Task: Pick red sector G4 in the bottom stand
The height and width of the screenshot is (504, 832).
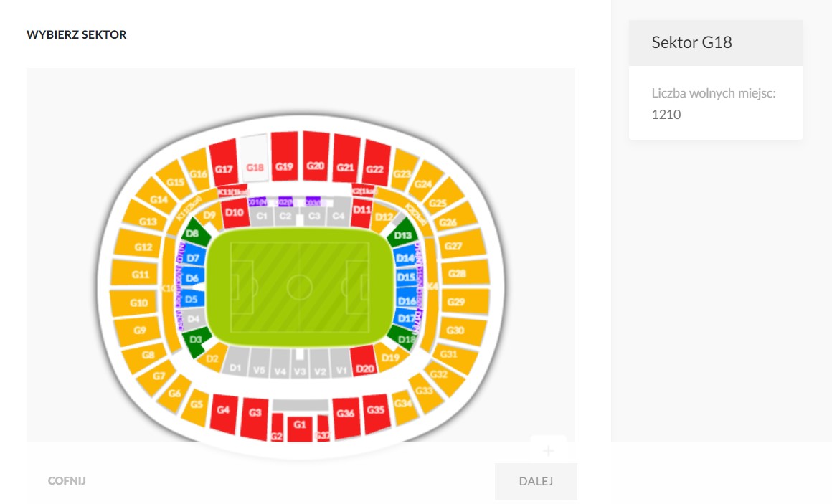Action: pyautogui.click(x=224, y=413)
